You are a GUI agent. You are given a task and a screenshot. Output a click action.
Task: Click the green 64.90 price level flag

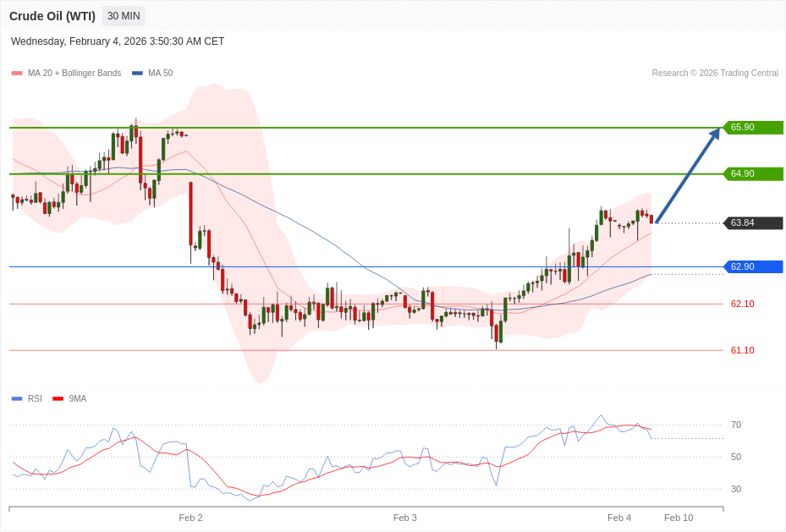(753, 173)
